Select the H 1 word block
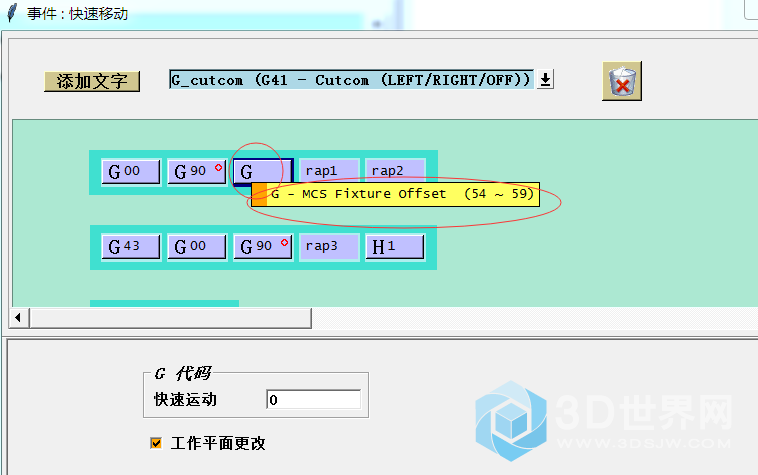Screen dimensions: 758x475 click(394, 247)
